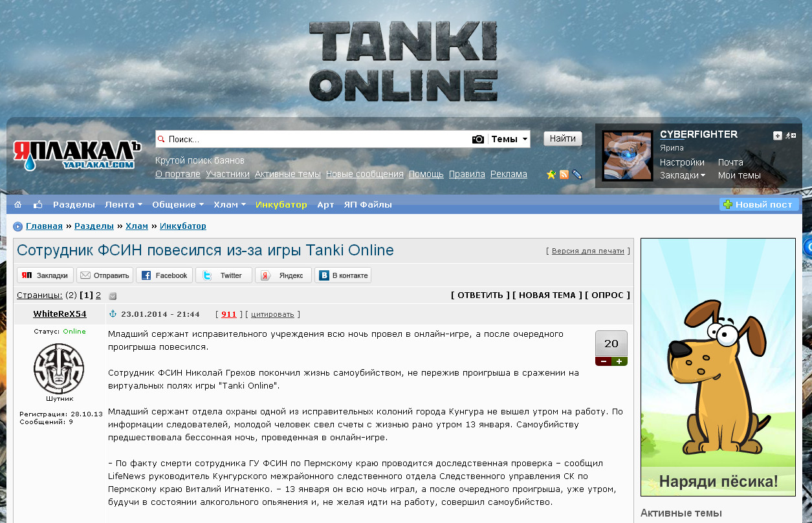
Task: Click the Участники link
Action: [x=228, y=174]
